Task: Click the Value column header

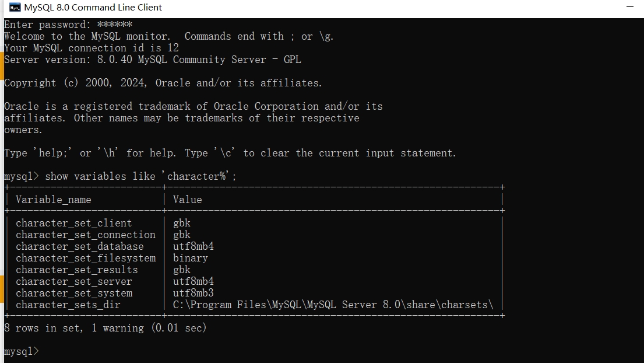Action: coord(188,200)
